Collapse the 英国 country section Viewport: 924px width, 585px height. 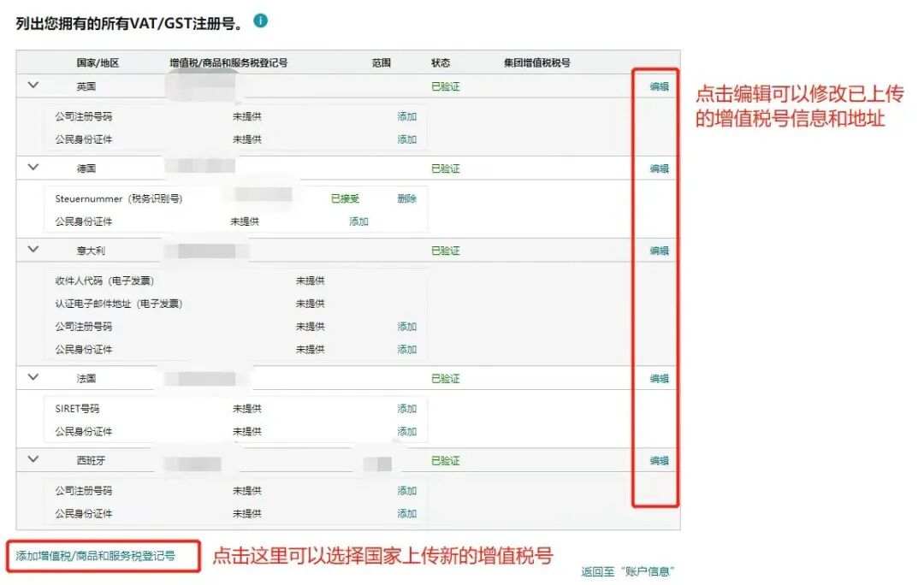[33, 86]
